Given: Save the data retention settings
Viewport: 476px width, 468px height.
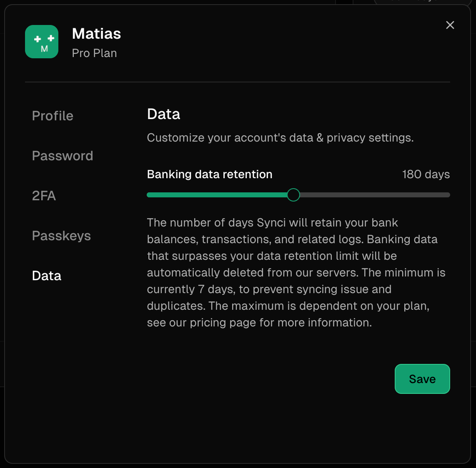Looking at the screenshot, I should [422, 379].
